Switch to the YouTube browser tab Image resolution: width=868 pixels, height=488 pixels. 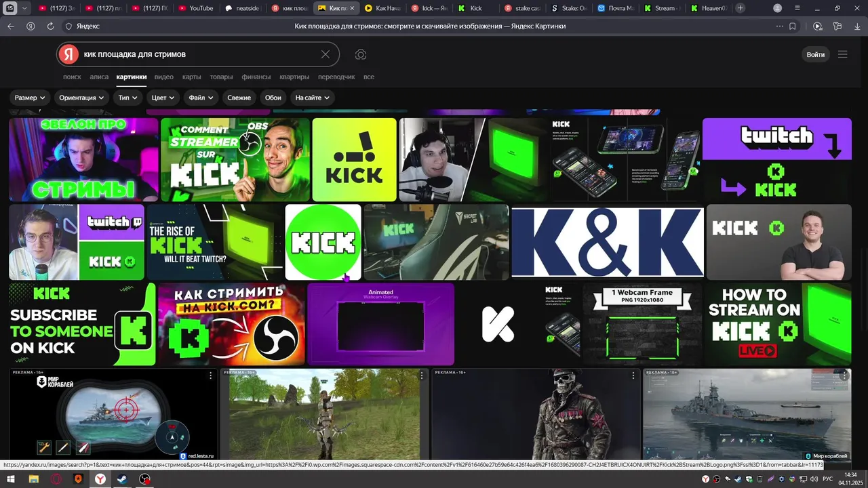(195, 8)
